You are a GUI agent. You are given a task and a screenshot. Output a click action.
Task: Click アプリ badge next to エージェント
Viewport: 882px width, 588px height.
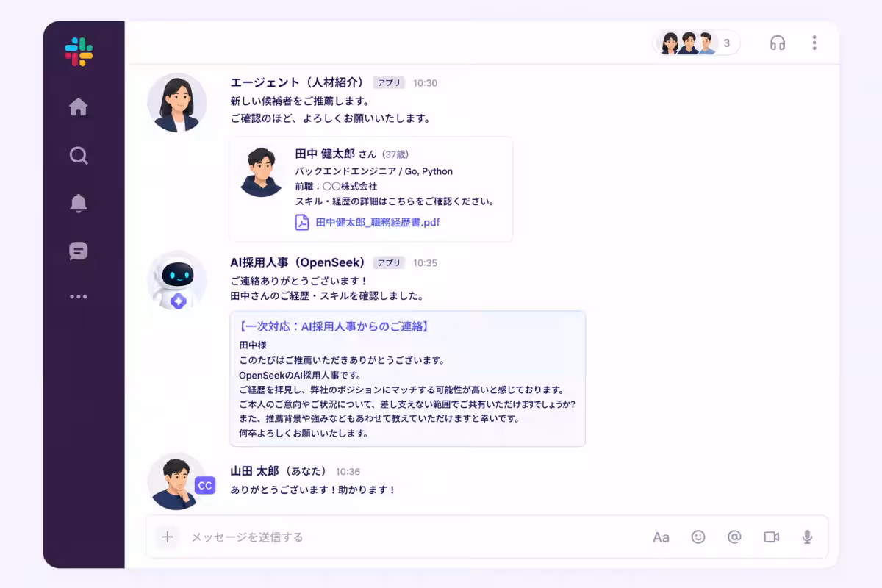pos(389,82)
